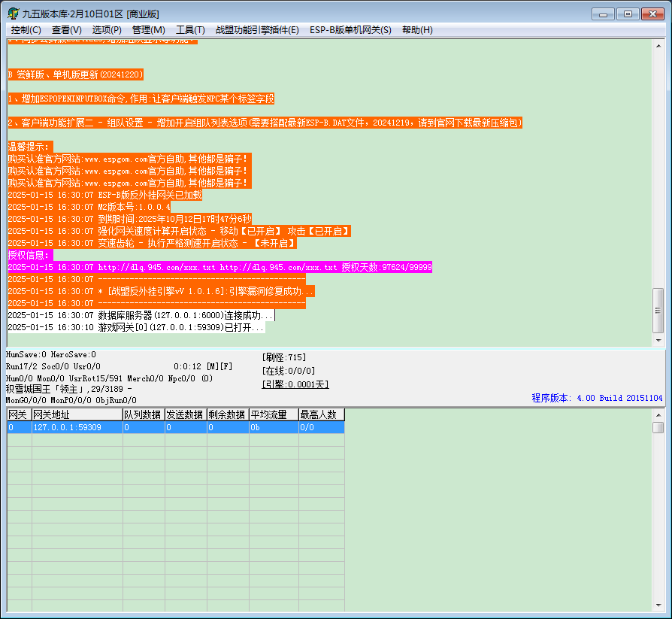The image size is (672, 619).
Task: Click the 队列数据 column header
Action: click(x=144, y=415)
